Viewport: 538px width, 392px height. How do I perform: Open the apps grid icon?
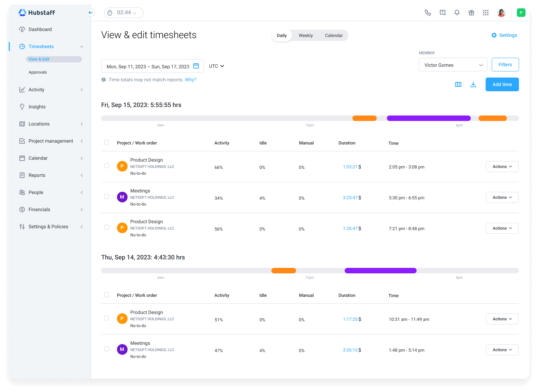click(486, 12)
